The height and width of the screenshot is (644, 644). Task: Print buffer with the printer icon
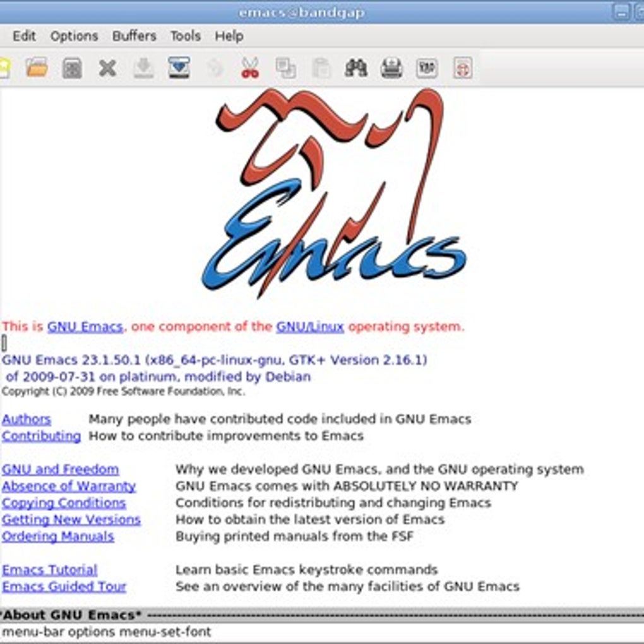tap(391, 68)
